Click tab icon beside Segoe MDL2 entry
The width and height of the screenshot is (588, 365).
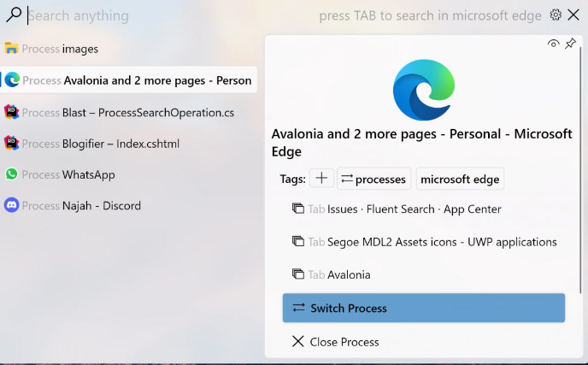pos(297,241)
